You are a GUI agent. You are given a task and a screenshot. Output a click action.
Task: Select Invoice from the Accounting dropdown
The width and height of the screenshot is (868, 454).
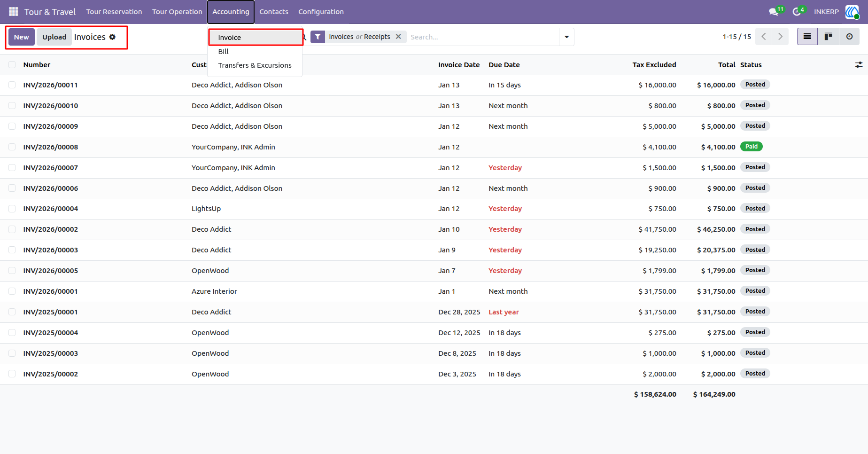tap(256, 38)
